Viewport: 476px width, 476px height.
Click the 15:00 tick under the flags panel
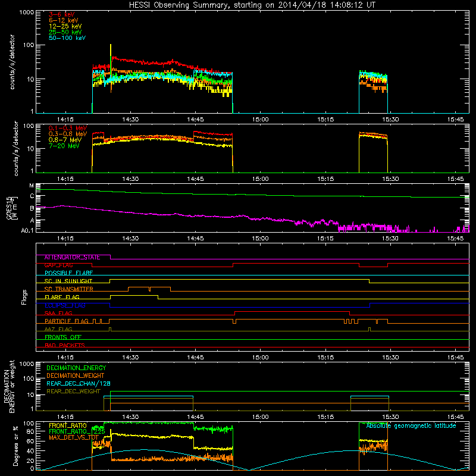(260, 357)
